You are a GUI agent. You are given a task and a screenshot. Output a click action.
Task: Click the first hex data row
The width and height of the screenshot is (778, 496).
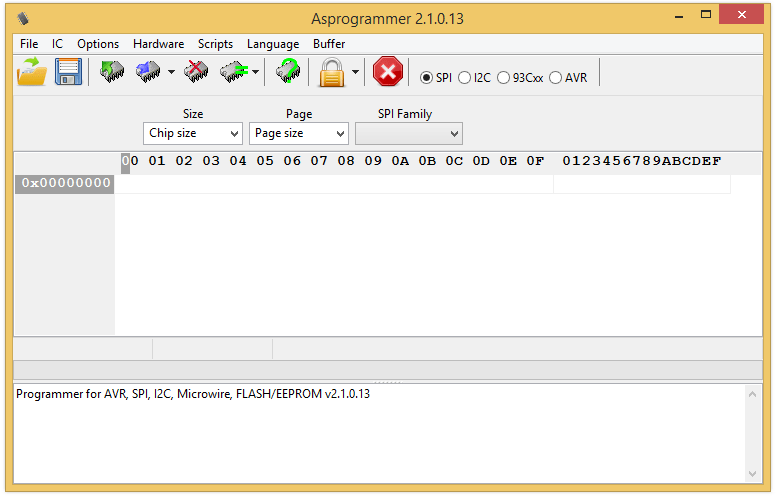point(334,184)
